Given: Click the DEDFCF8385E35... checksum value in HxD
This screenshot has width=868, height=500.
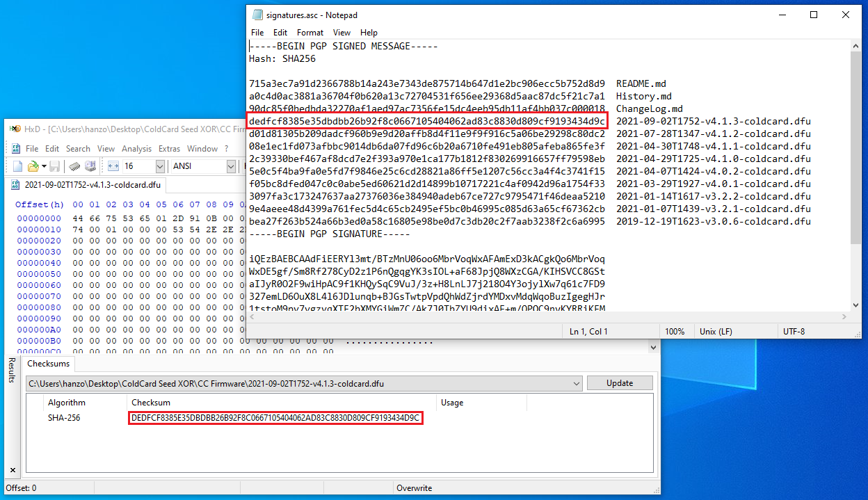Looking at the screenshot, I should [275, 418].
